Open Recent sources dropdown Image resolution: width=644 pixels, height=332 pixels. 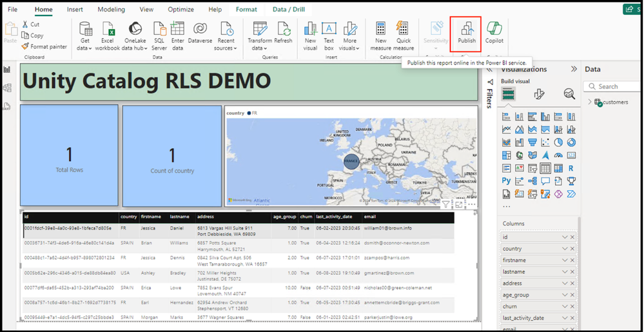(x=226, y=35)
